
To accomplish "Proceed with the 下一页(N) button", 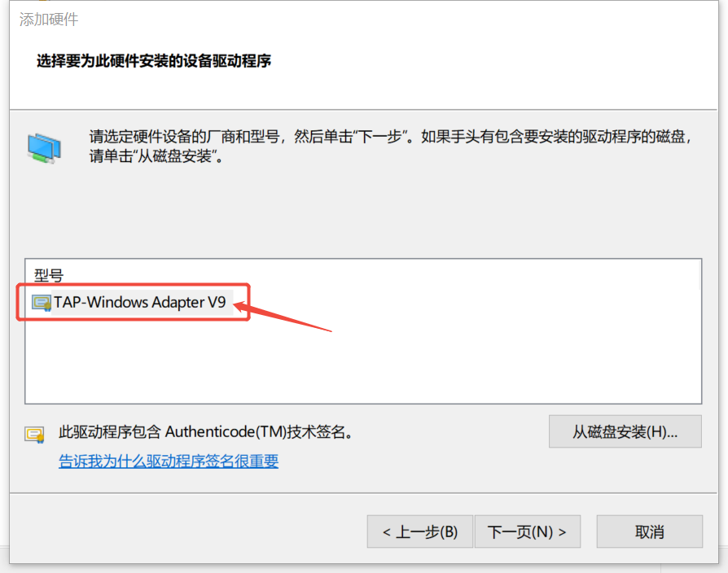I will 528,531.
